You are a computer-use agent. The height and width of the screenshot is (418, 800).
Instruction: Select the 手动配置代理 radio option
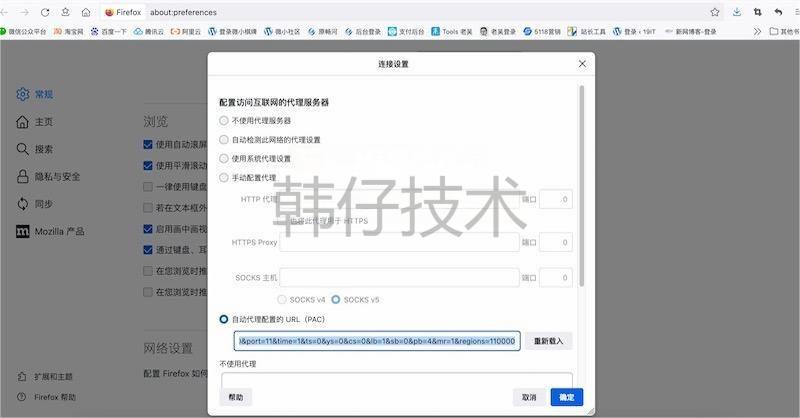[223, 178]
